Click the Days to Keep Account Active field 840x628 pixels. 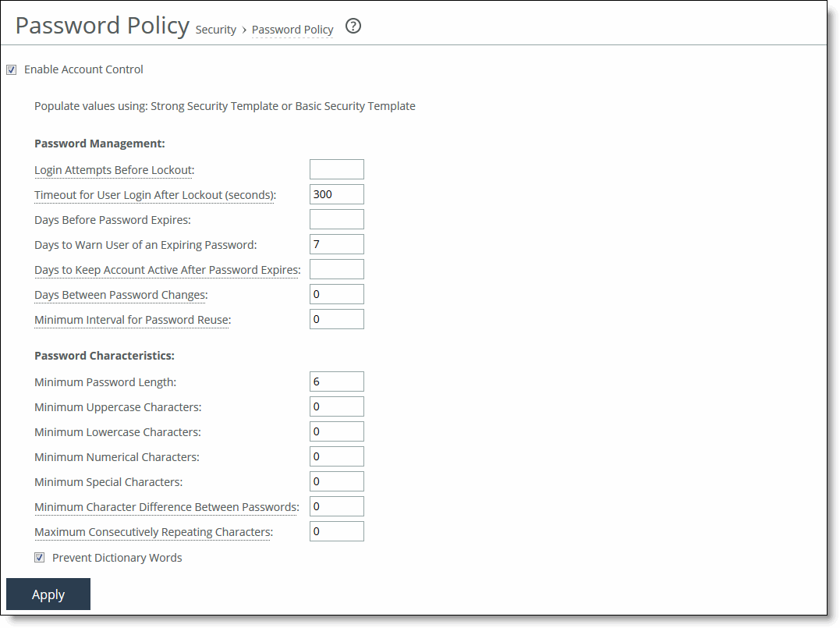tap(336, 268)
